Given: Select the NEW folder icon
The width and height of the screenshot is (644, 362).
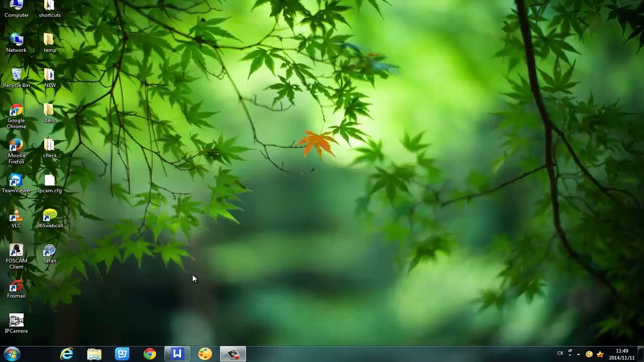Looking at the screenshot, I should coord(50,78).
